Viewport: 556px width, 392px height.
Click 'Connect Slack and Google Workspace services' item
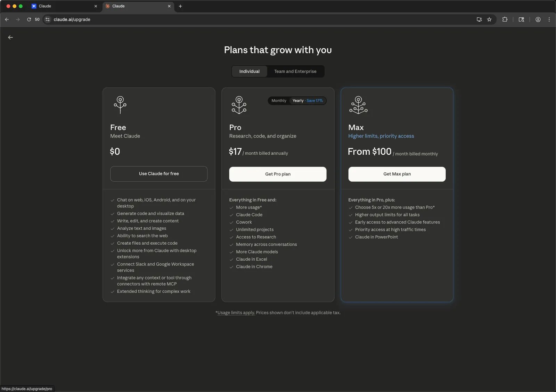pyautogui.click(x=155, y=267)
